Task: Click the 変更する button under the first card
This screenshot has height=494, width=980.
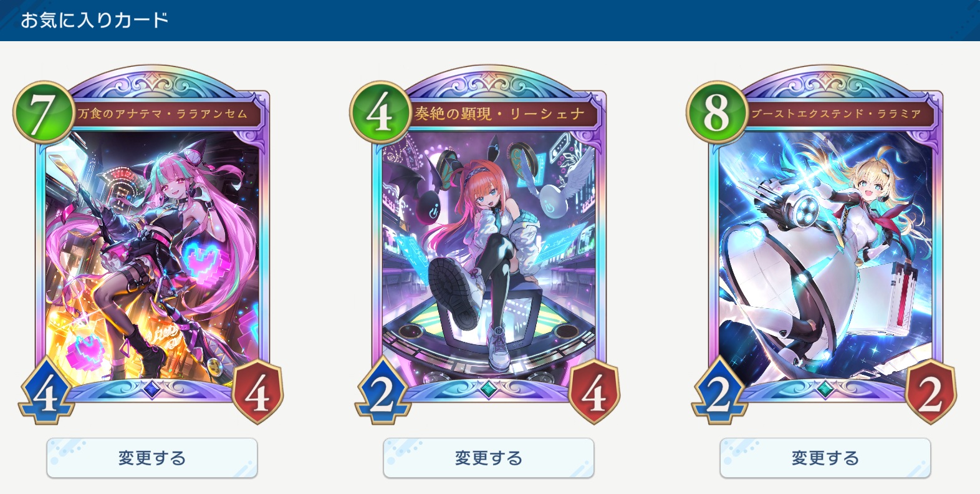Action: [x=152, y=458]
